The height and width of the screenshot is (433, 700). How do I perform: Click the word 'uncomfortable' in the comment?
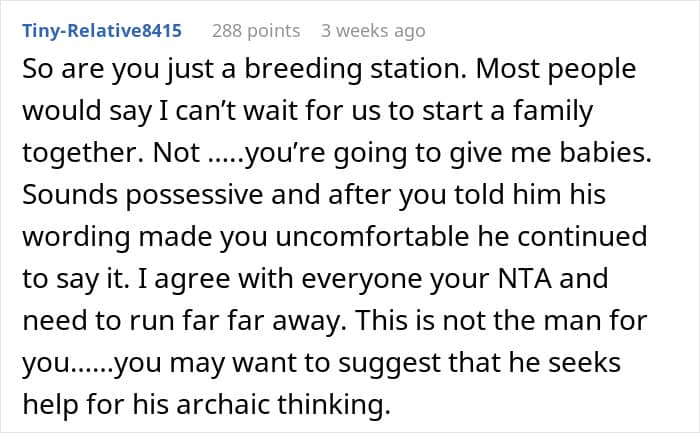[371, 236]
